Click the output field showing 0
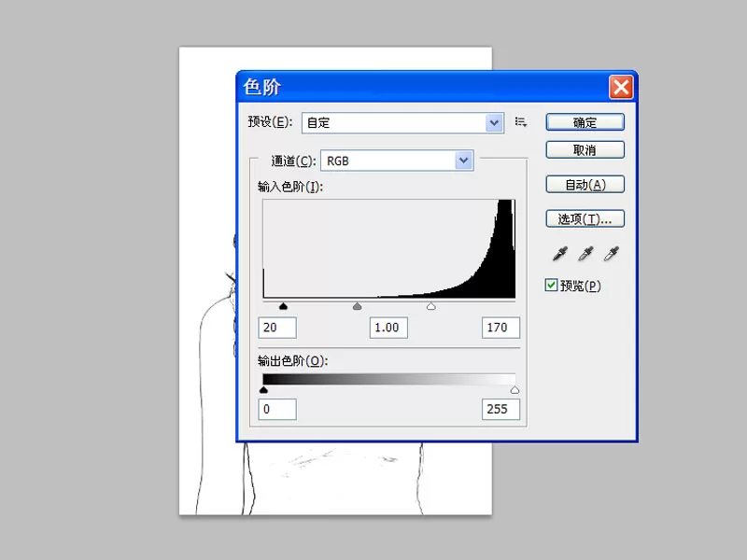 pyautogui.click(x=277, y=409)
